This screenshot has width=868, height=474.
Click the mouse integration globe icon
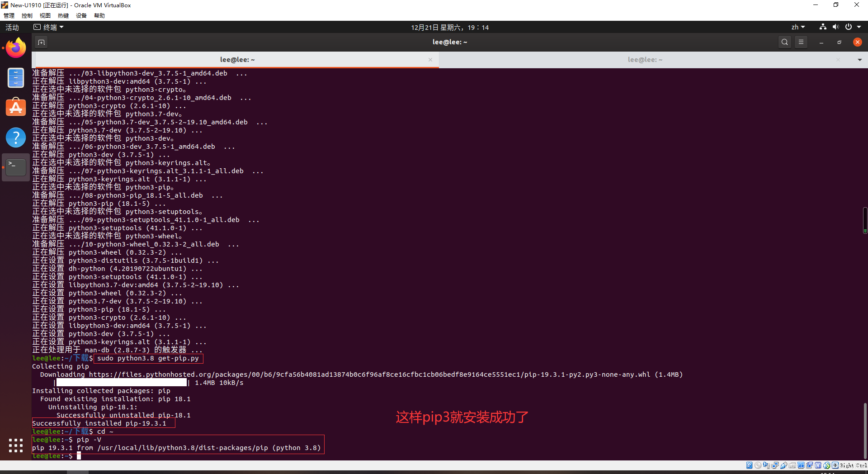(826, 465)
